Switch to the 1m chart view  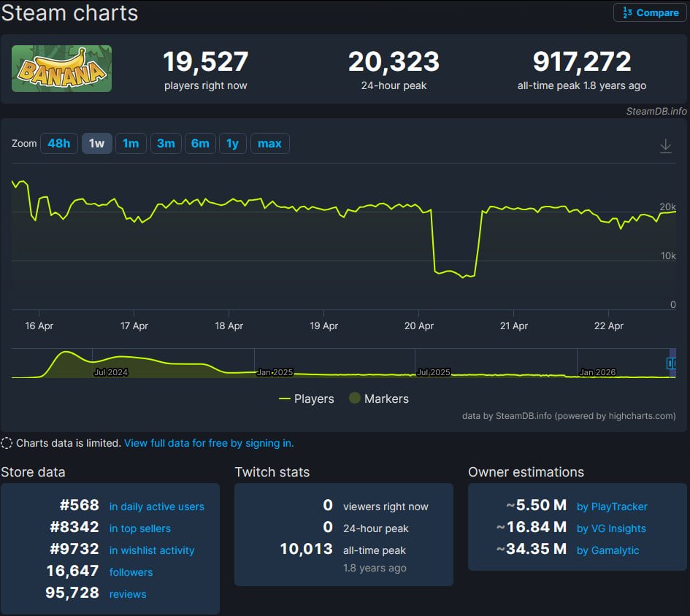[x=131, y=143]
